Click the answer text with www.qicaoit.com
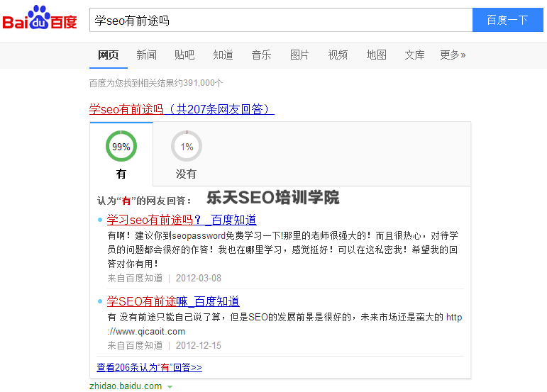This screenshot has width=547, height=392. pos(284,324)
